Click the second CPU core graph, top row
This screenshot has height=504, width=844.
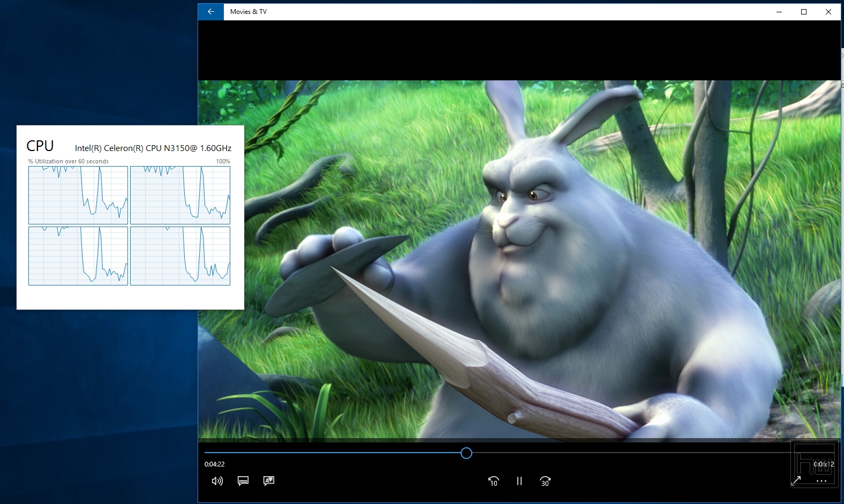pyautogui.click(x=180, y=195)
